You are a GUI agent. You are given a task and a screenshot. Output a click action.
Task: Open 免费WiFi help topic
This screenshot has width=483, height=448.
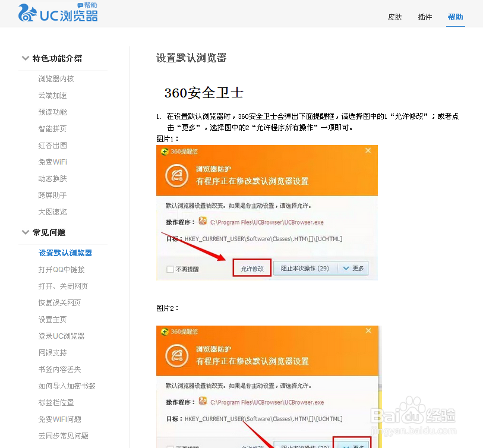[x=53, y=162]
